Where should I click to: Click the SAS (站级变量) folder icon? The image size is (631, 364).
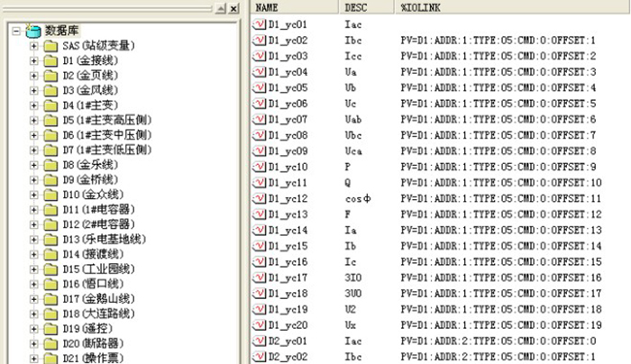(x=50, y=46)
